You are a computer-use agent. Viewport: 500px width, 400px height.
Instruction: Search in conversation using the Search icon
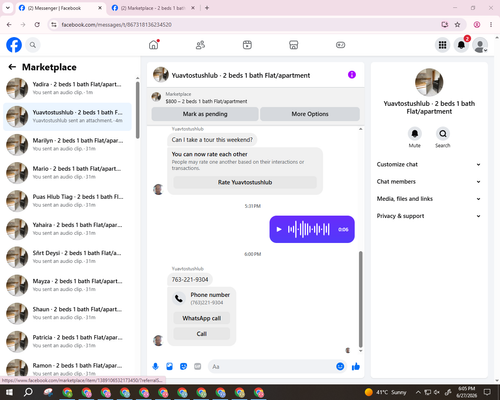point(443,134)
